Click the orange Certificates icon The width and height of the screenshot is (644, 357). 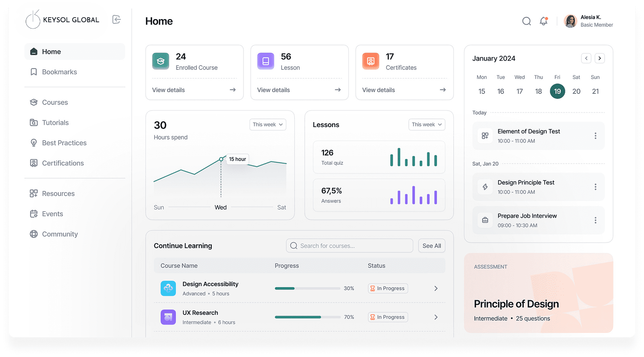click(370, 61)
